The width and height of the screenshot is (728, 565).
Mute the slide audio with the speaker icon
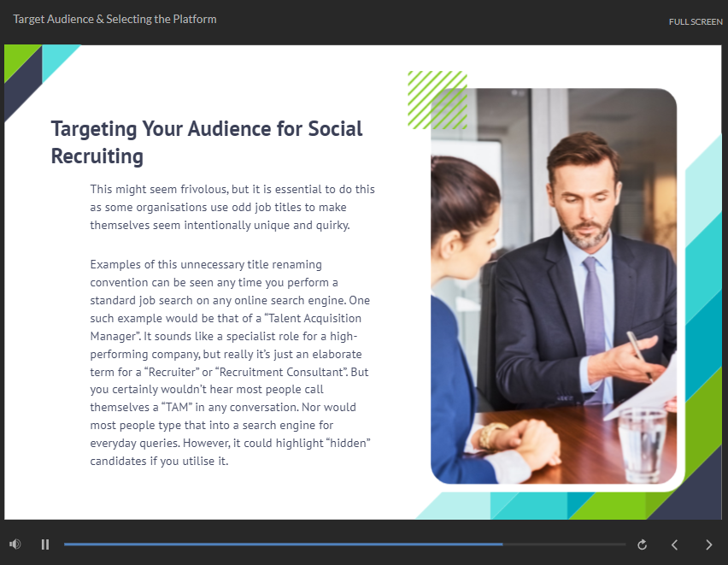point(15,544)
